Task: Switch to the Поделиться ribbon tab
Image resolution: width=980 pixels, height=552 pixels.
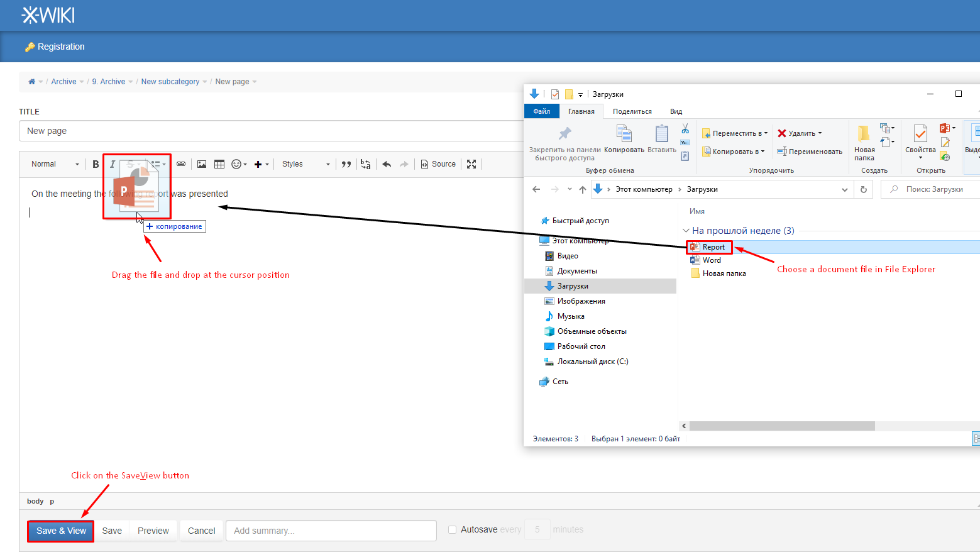Action: pos(632,111)
